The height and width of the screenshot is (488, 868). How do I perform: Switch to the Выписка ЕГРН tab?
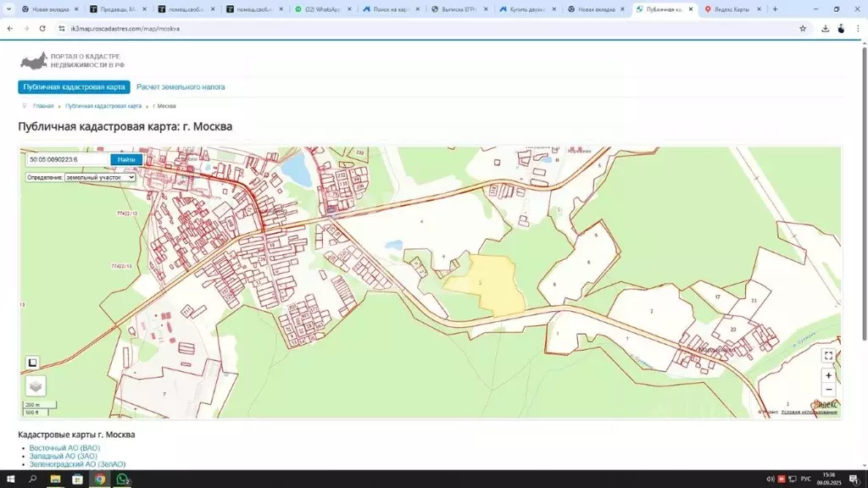pos(459,9)
